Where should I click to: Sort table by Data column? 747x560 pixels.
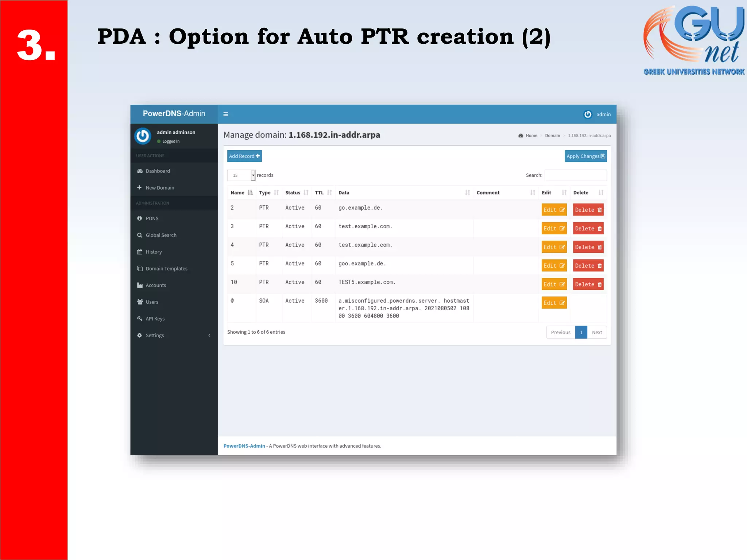(x=404, y=192)
